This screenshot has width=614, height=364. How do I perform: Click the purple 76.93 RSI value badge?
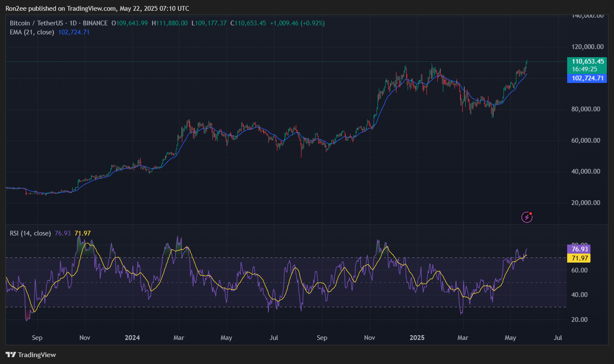point(579,249)
